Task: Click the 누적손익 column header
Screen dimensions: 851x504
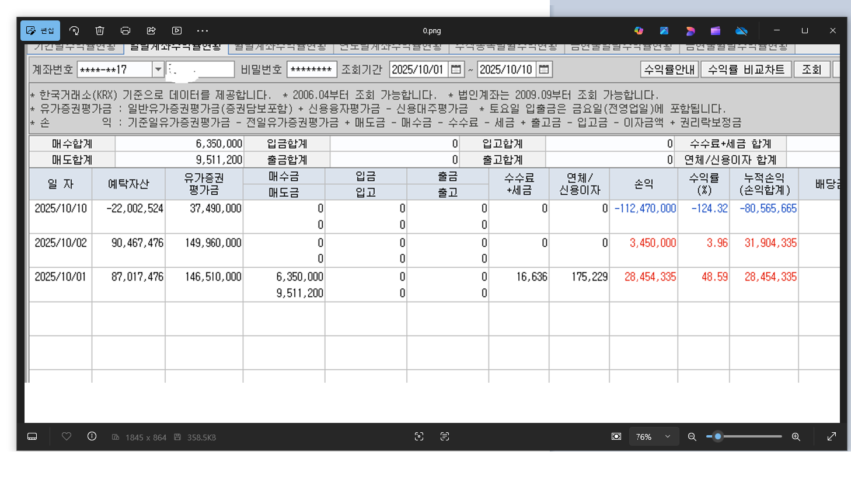Action: tap(764, 184)
